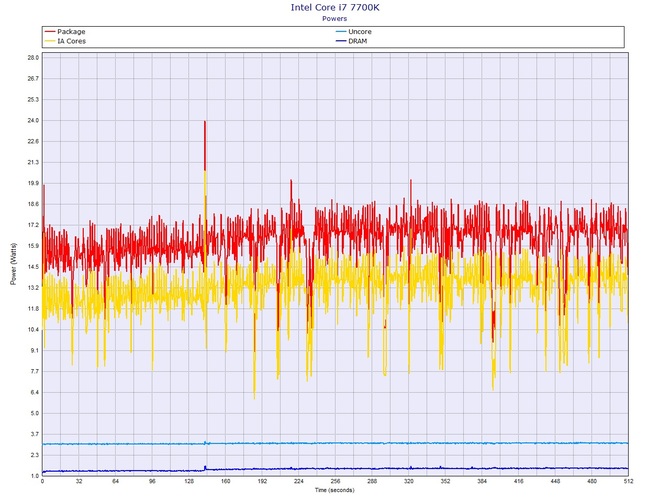Click the dark blue DRAM legend line
This screenshot has width=670, height=502.
click(x=341, y=41)
